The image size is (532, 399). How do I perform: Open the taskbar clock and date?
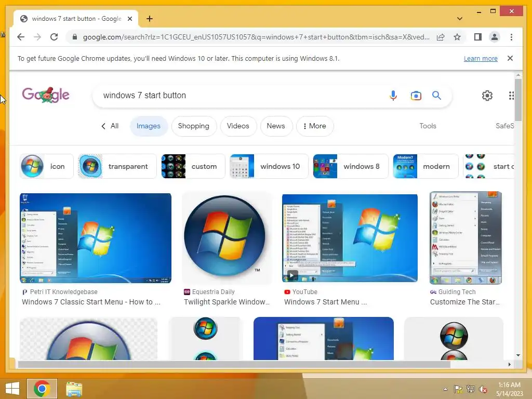(x=509, y=389)
